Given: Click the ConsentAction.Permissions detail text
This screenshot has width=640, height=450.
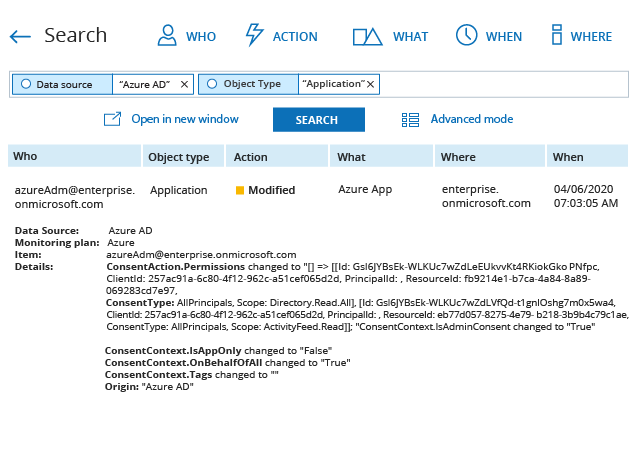Looking at the screenshot, I should click(176, 267).
